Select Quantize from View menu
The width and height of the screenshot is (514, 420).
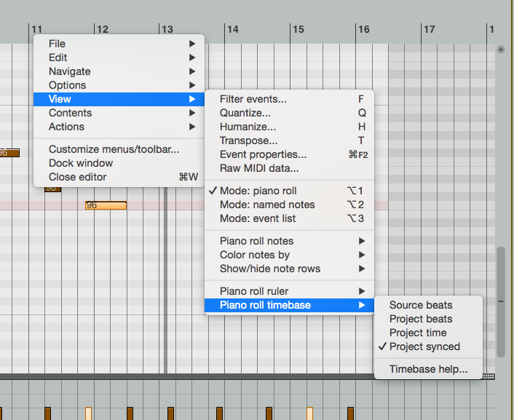pos(245,113)
